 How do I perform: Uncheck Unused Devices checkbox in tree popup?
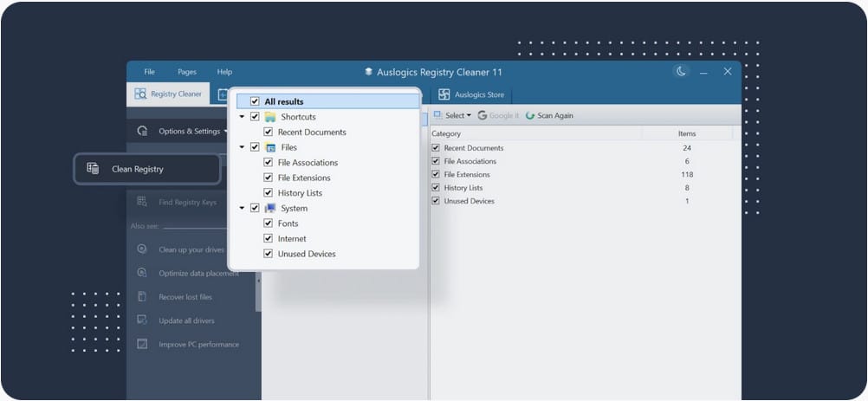tap(268, 254)
